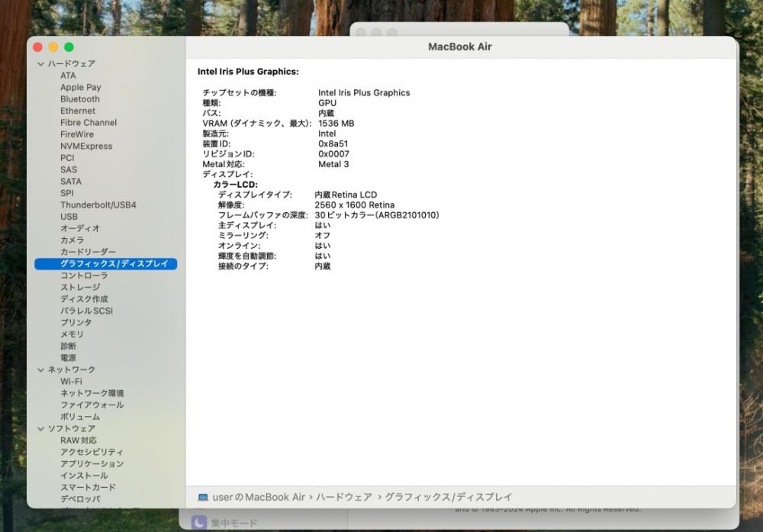
Task: Click the laptop icon in path bar
Action: coord(203,497)
